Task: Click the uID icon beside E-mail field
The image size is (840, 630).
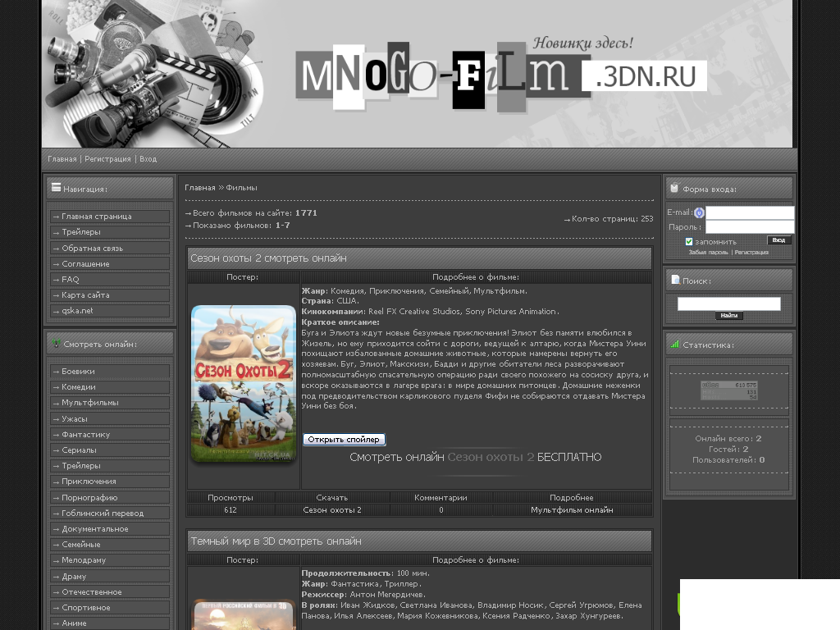Action: [x=699, y=212]
